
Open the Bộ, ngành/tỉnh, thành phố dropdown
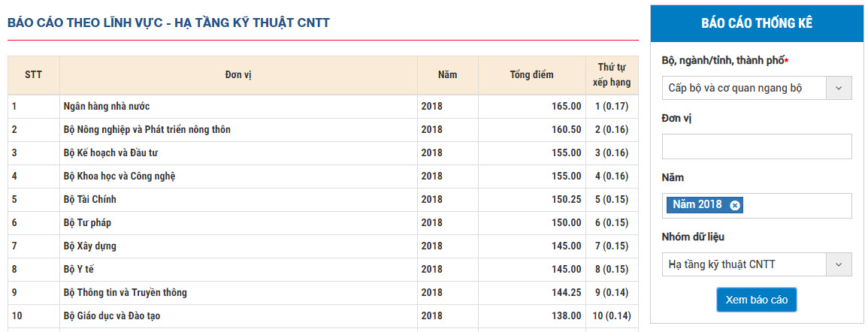[756, 88]
